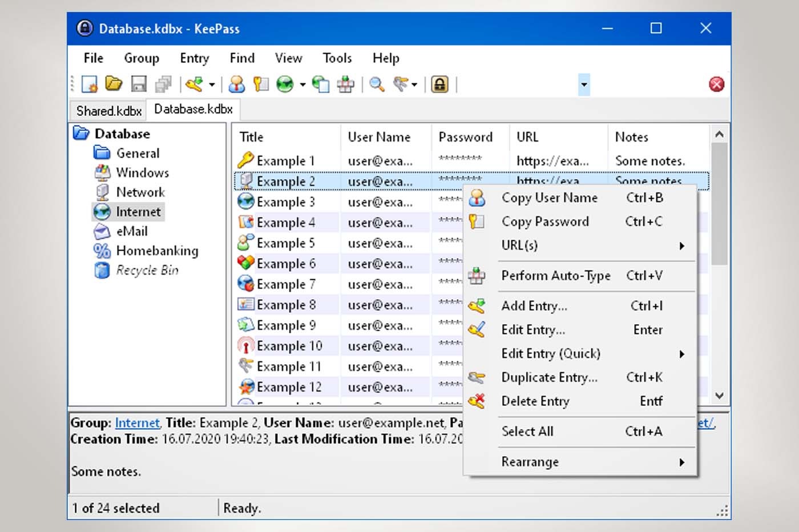
Task: Click the Open URL globe toolbar icon
Action: (x=285, y=84)
